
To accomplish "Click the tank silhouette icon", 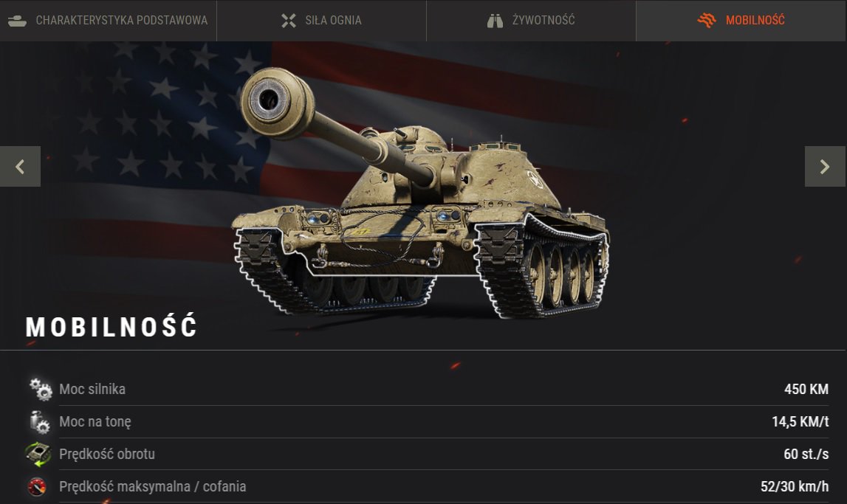I will pyautogui.click(x=17, y=21).
